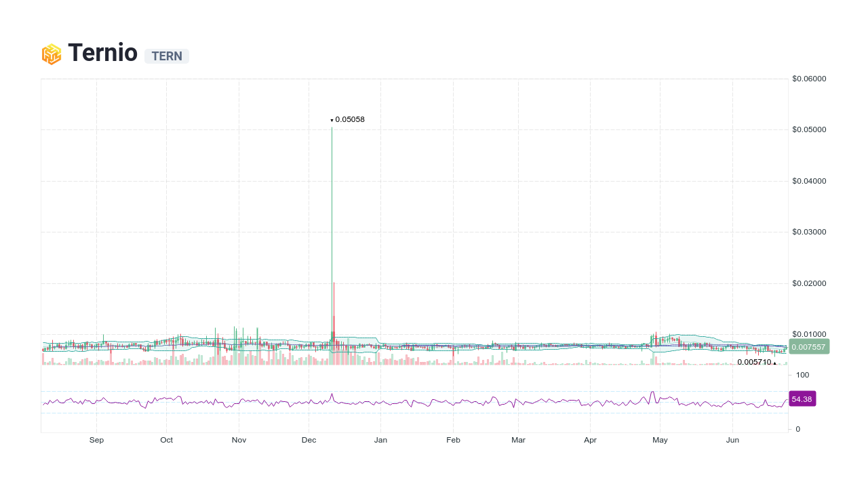The image size is (868, 488).
Task: Click the Apr date label
Action: click(x=590, y=440)
